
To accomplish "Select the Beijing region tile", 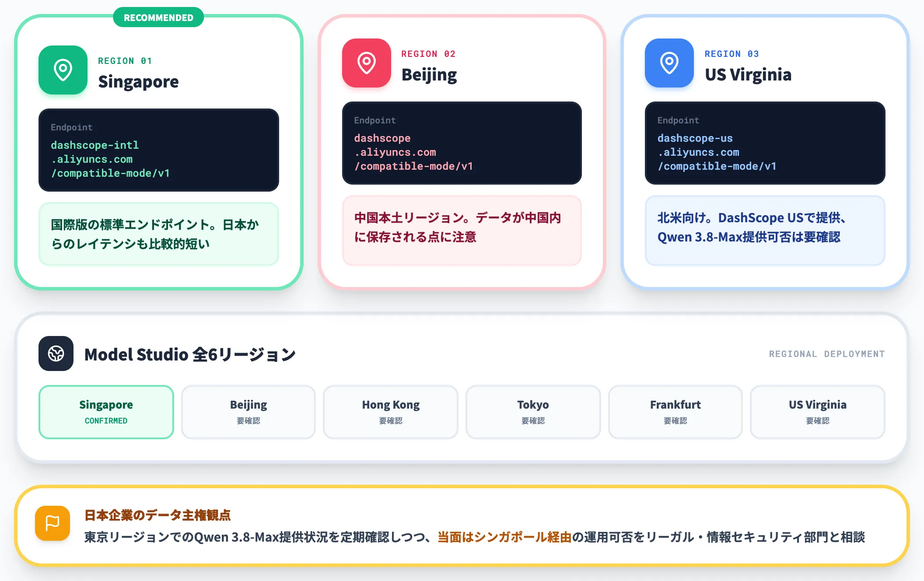I will [248, 412].
